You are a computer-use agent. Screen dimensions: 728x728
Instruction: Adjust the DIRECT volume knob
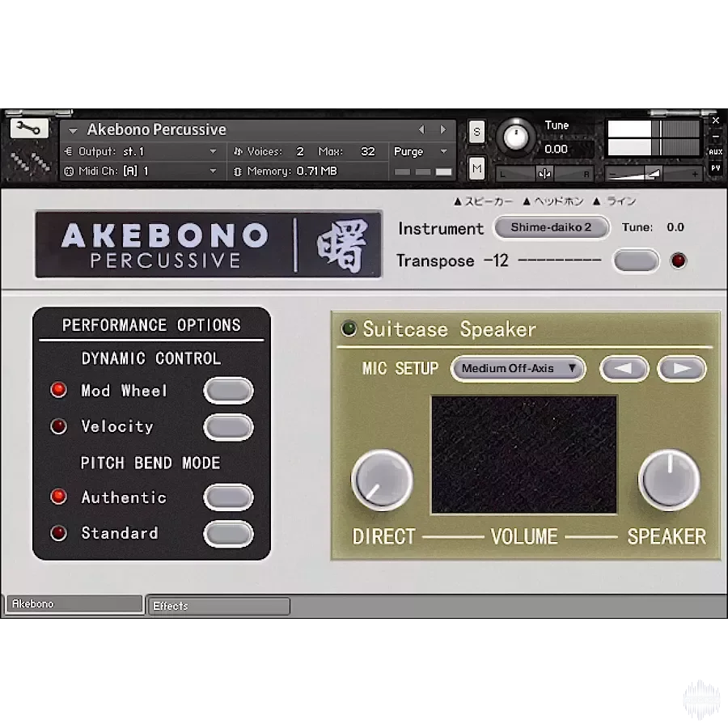382,480
